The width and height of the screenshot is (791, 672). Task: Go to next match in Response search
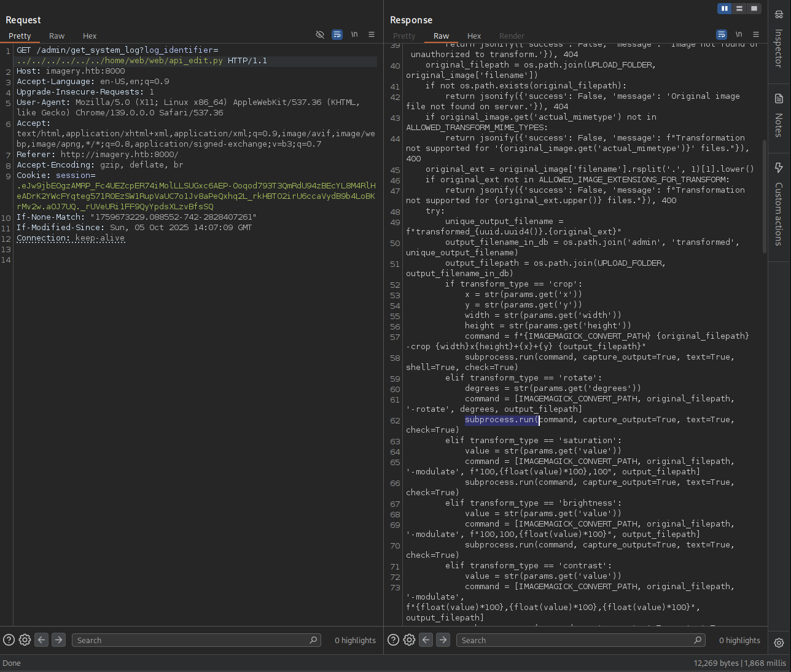pyautogui.click(x=443, y=640)
